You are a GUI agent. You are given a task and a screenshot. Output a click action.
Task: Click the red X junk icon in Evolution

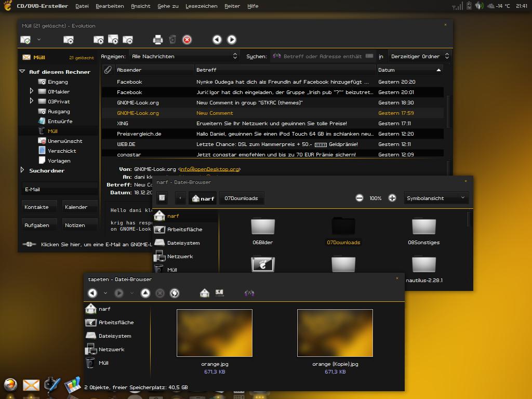187,39
